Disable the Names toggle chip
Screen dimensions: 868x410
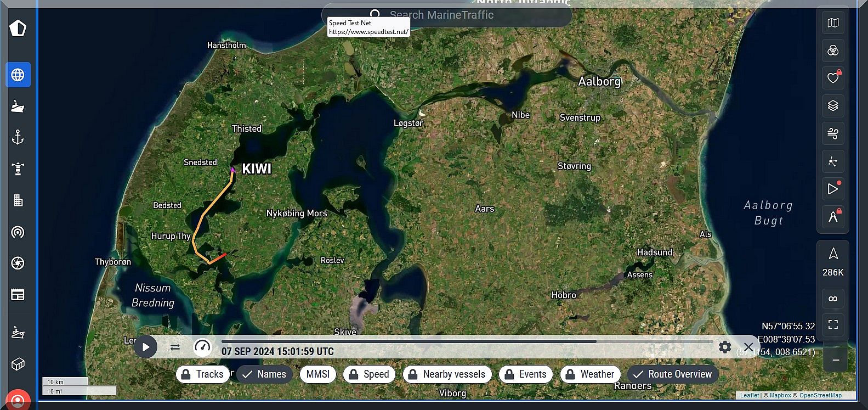pyautogui.click(x=264, y=374)
